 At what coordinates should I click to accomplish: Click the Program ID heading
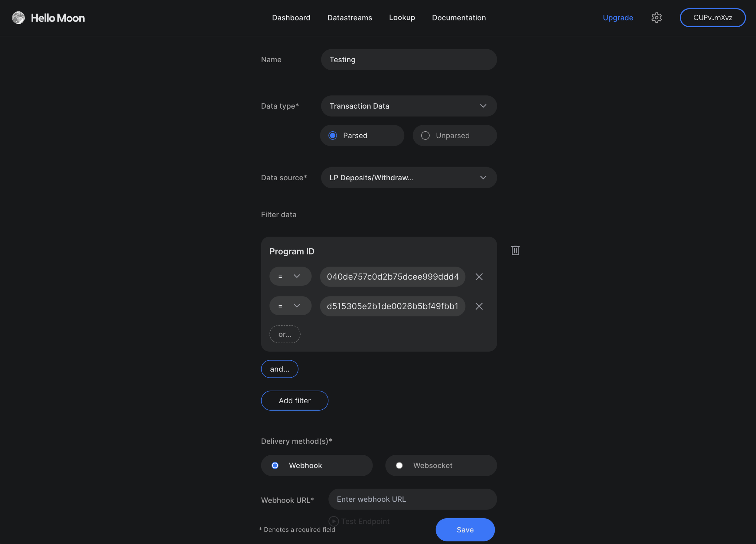(292, 251)
